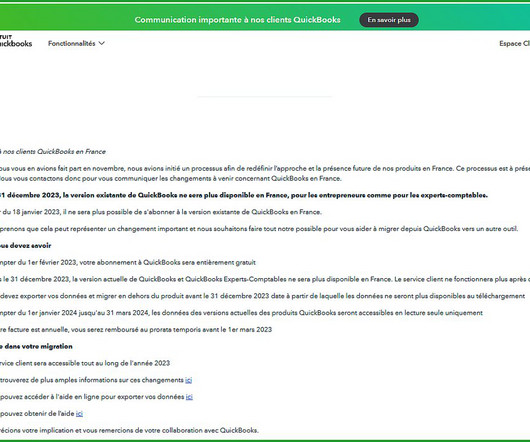This screenshot has height=442, width=530.
Task: Click the 'nos clients QuickBooks en France' heading
Action: 53,151
